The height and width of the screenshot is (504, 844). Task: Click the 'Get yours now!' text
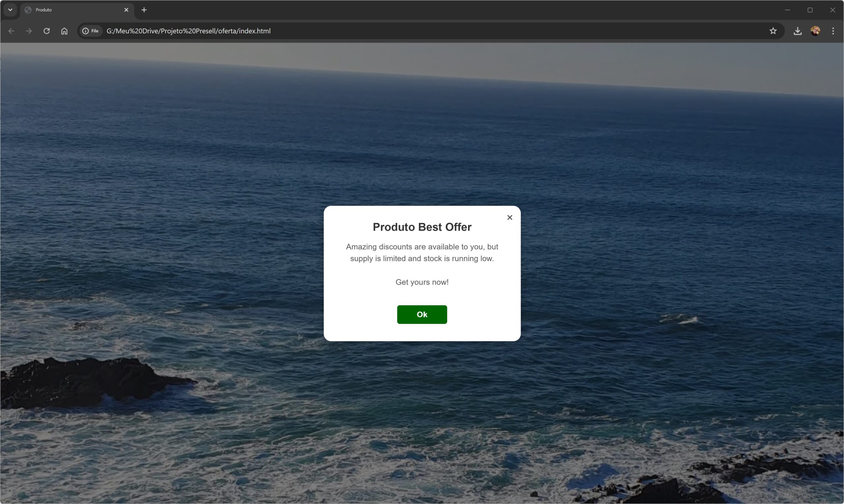(x=422, y=282)
